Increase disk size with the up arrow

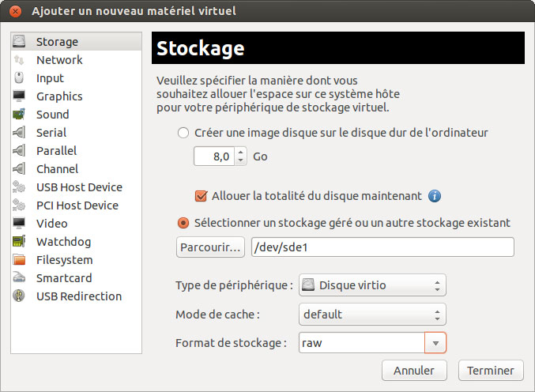(x=241, y=153)
